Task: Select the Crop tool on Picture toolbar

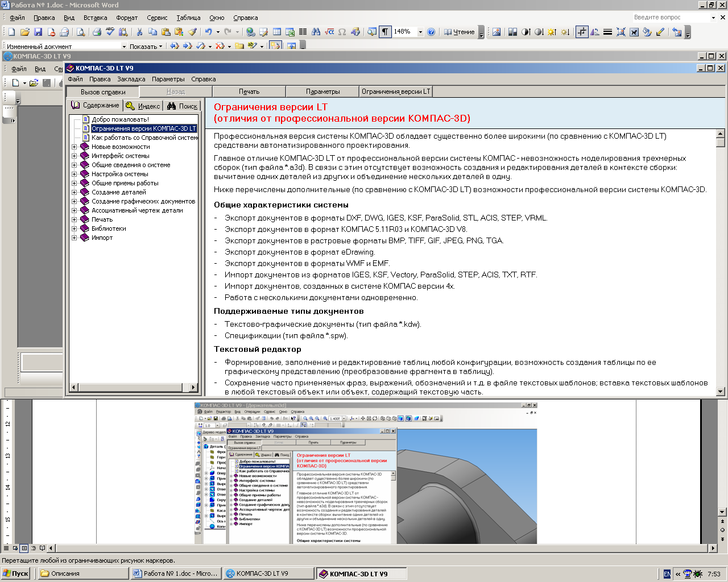Action: 582,32
